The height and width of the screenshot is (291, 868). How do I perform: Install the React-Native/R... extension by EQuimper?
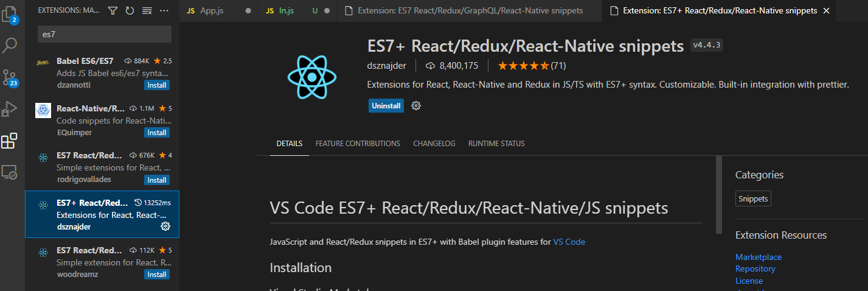pos(157,132)
